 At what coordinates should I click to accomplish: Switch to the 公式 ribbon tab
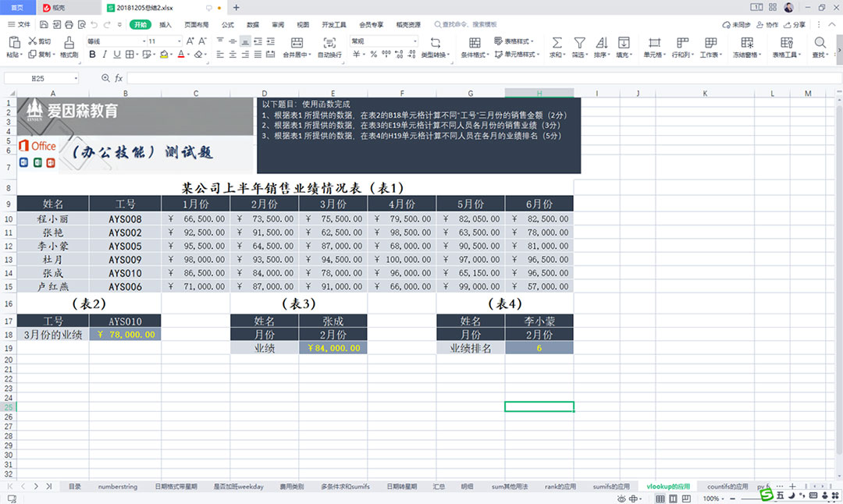(x=229, y=24)
